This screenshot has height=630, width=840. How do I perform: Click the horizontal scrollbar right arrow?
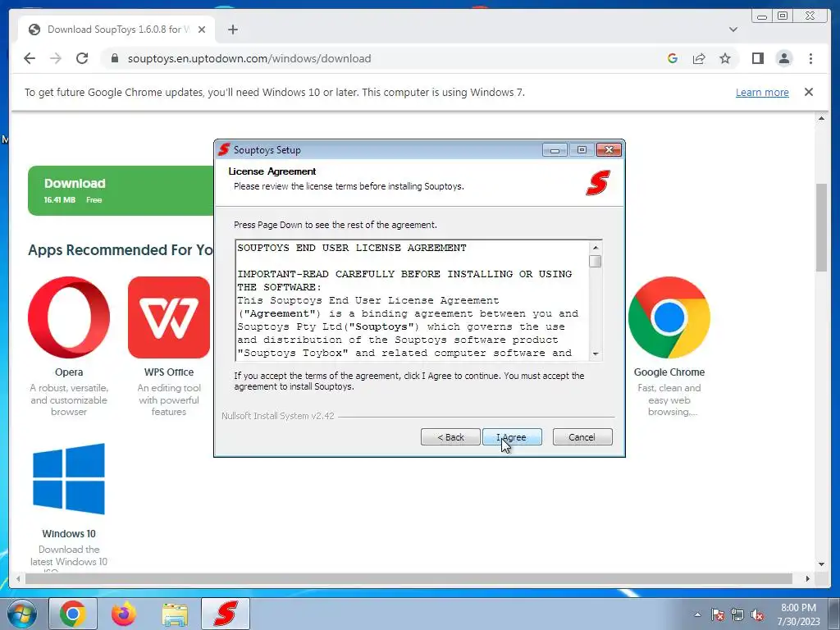tap(808, 578)
